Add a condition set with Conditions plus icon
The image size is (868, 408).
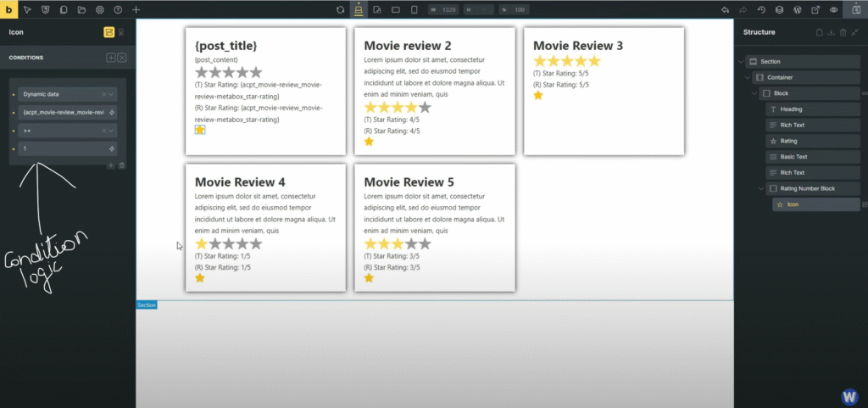click(x=111, y=58)
